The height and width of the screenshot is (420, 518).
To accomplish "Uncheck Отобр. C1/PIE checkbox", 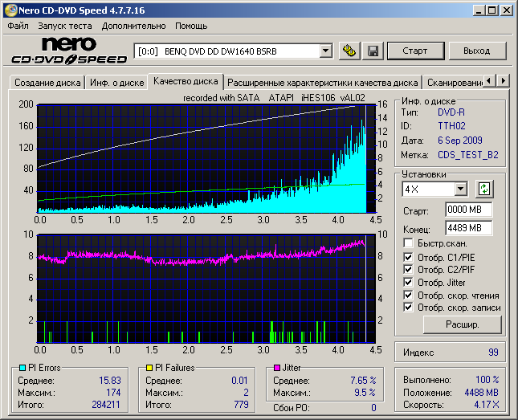I will 408,257.
